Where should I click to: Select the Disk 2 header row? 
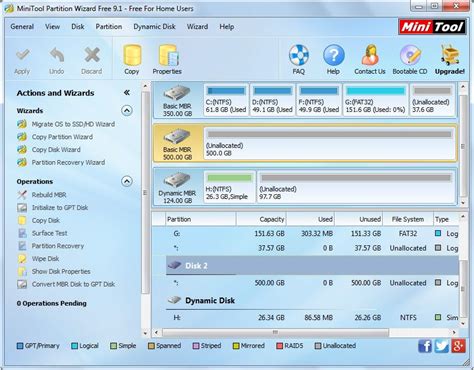click(312, 266)
